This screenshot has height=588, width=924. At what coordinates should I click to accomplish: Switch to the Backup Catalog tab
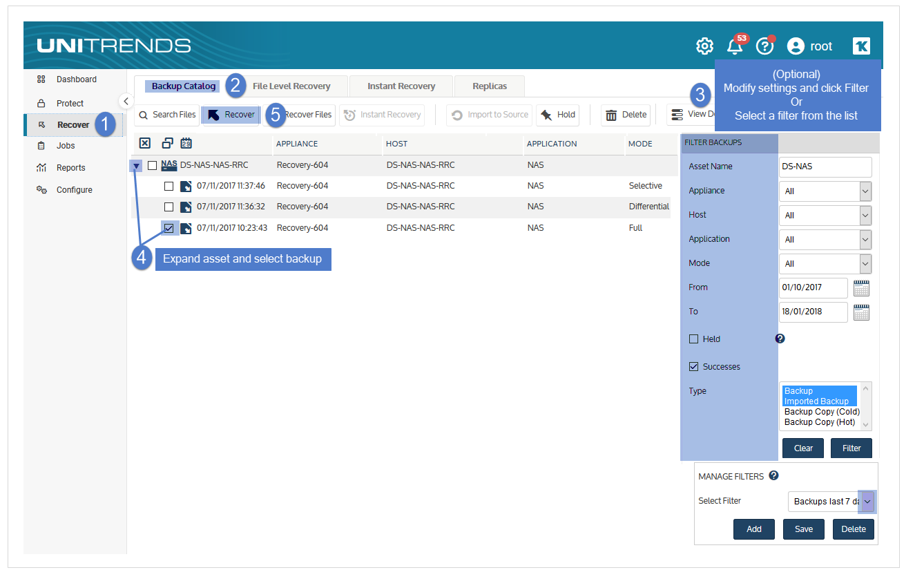184,86
